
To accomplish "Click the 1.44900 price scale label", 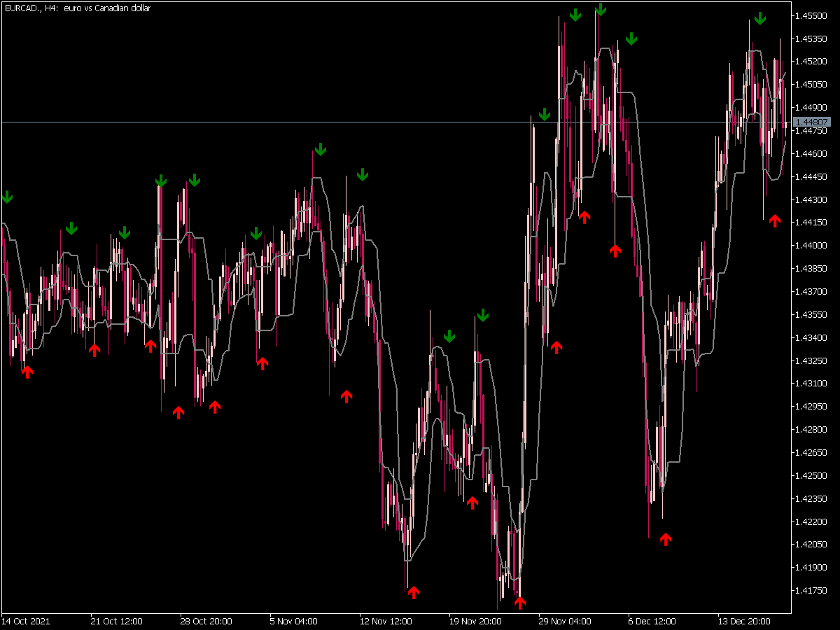I will tap(811, 108).
